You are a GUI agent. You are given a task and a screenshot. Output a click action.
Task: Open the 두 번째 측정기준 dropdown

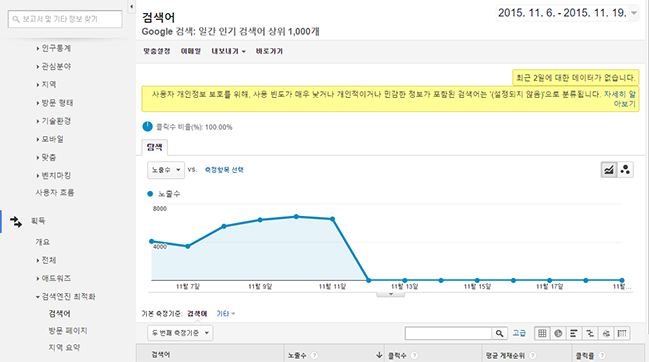click(180, 333)
